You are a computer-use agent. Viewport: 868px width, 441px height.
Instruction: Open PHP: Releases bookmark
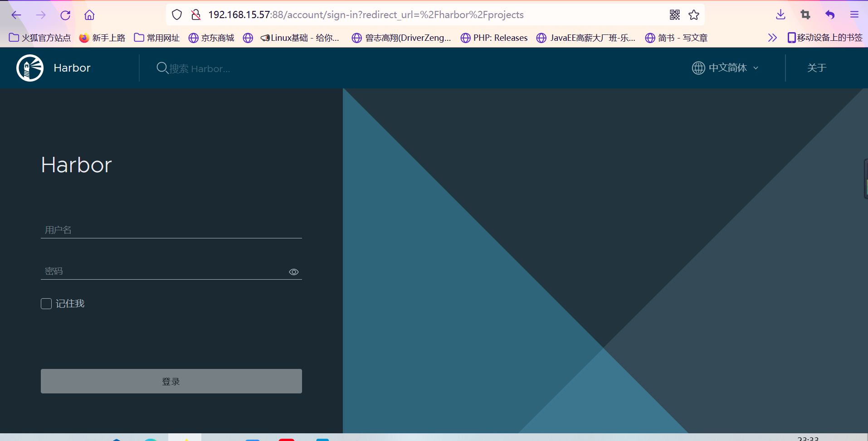[494, 38]
